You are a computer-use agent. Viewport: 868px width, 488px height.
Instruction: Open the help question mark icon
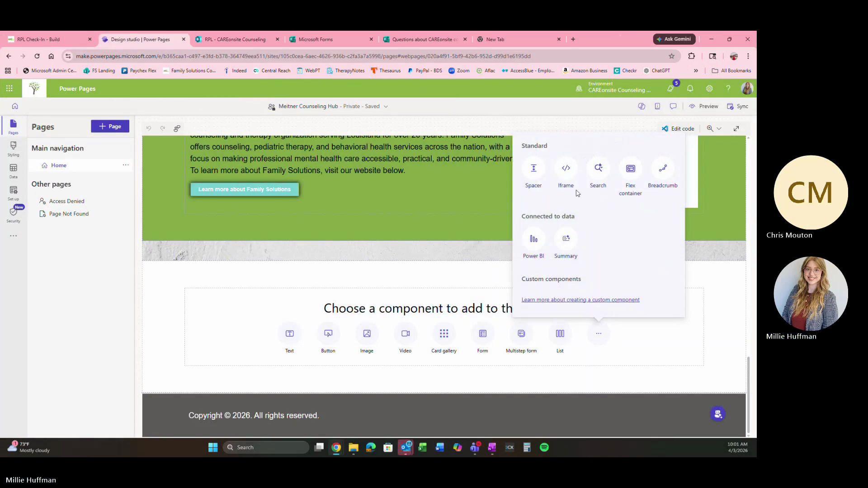pos(728,89)
